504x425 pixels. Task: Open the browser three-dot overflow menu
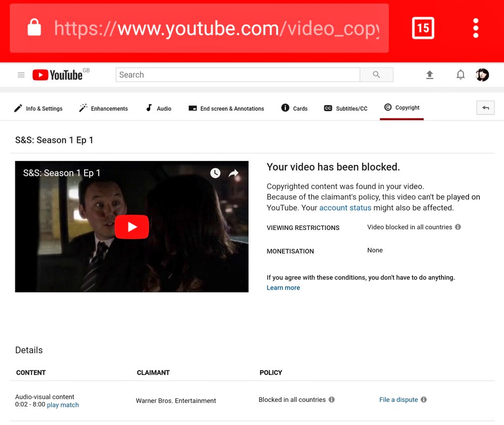point(476,28)
